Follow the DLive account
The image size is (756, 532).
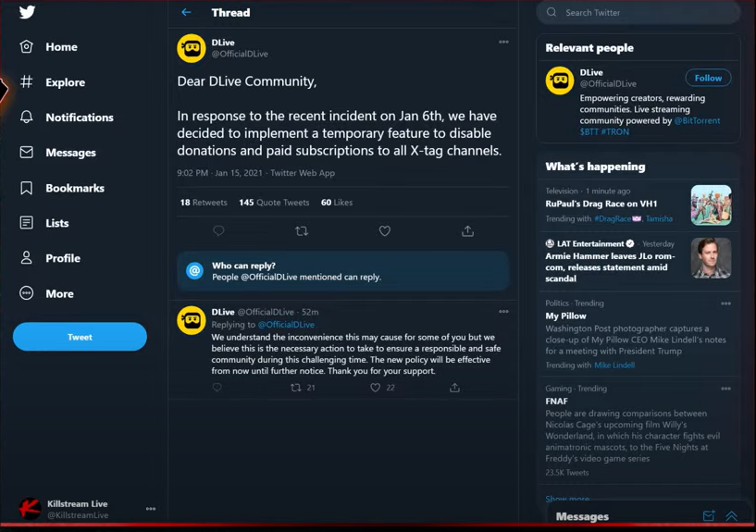coord(708,78)
